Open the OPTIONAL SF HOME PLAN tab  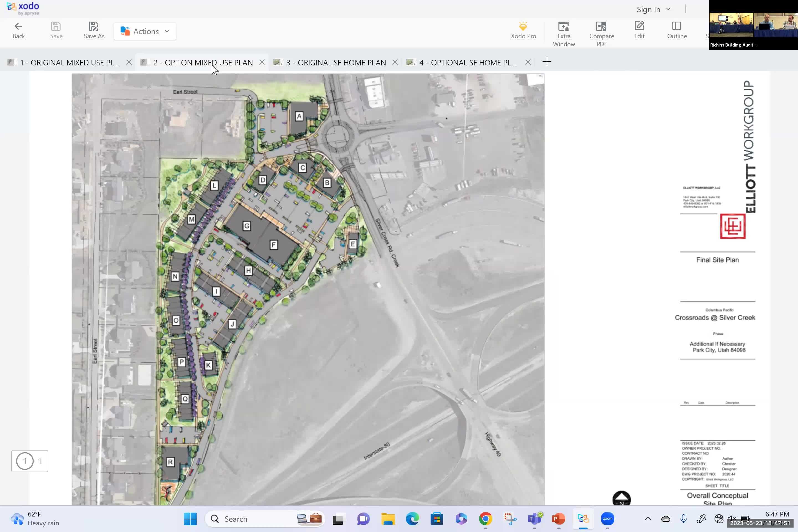coord(468,62)
